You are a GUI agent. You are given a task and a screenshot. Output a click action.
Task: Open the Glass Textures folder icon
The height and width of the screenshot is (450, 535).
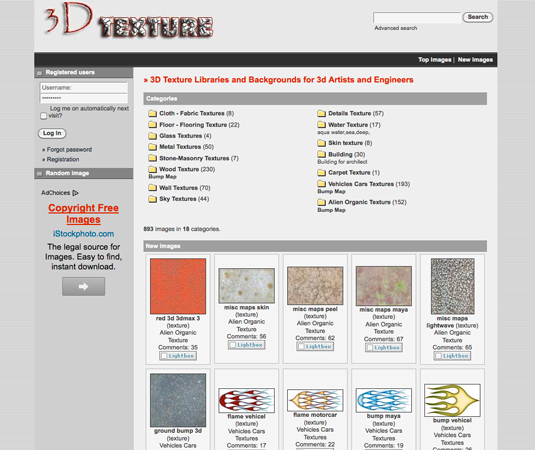(x=152, y=136)
